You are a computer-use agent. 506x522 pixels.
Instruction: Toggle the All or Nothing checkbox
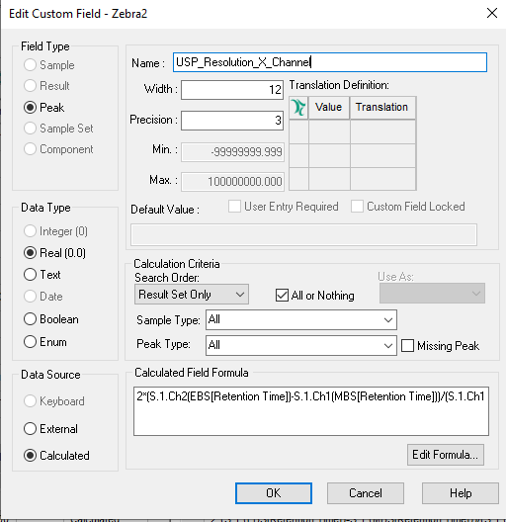[282, 295]
